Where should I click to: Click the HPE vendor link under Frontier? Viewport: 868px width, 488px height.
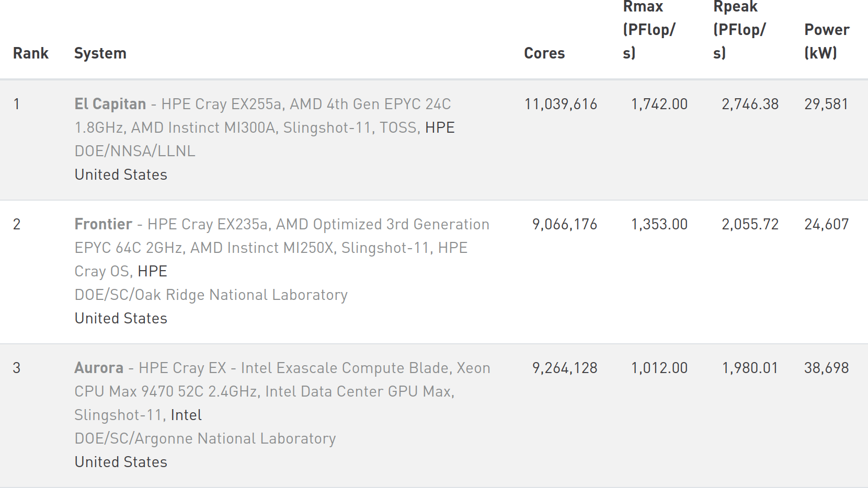[x=152, y=271]
